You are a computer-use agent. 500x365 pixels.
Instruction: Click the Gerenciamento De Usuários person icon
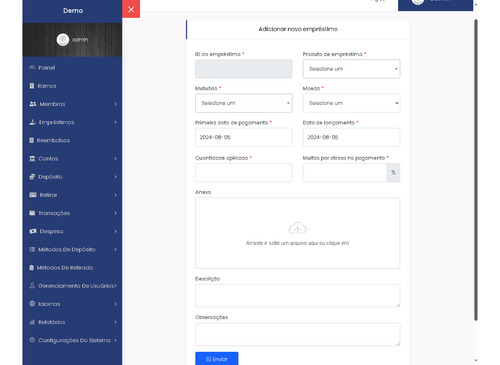[x=32, y=285]
